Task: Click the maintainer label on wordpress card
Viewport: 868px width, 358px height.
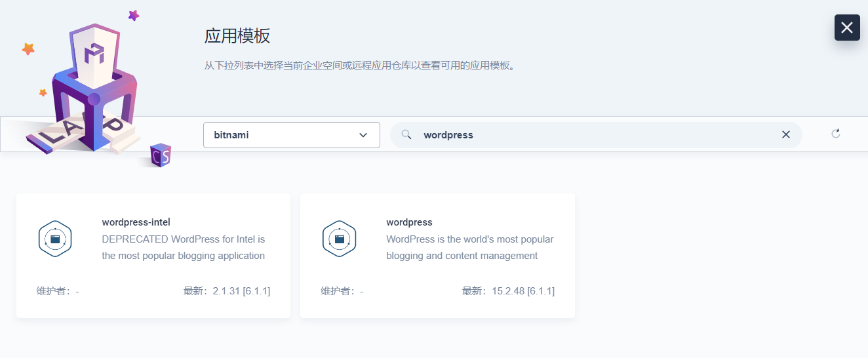Action: [x=342, y=291]
